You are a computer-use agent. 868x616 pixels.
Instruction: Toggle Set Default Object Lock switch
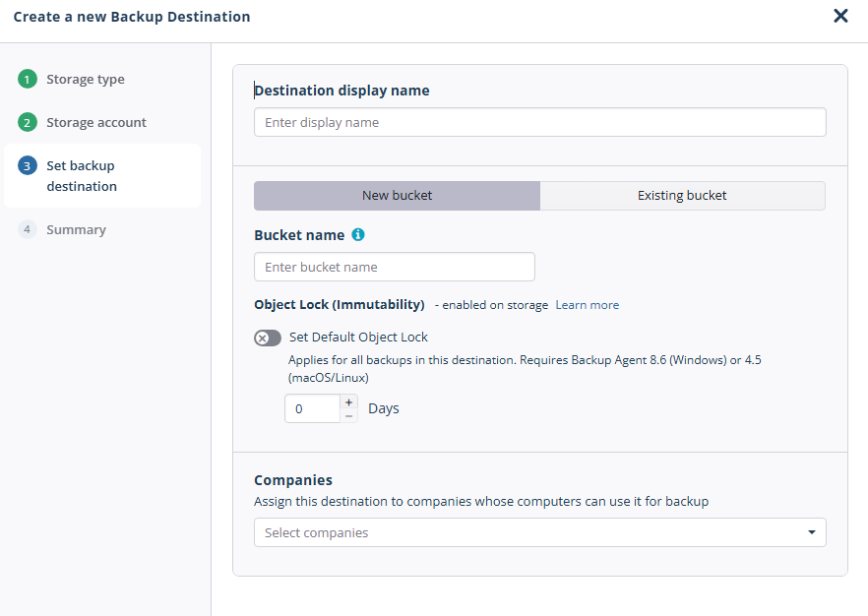tap(268, 338)
